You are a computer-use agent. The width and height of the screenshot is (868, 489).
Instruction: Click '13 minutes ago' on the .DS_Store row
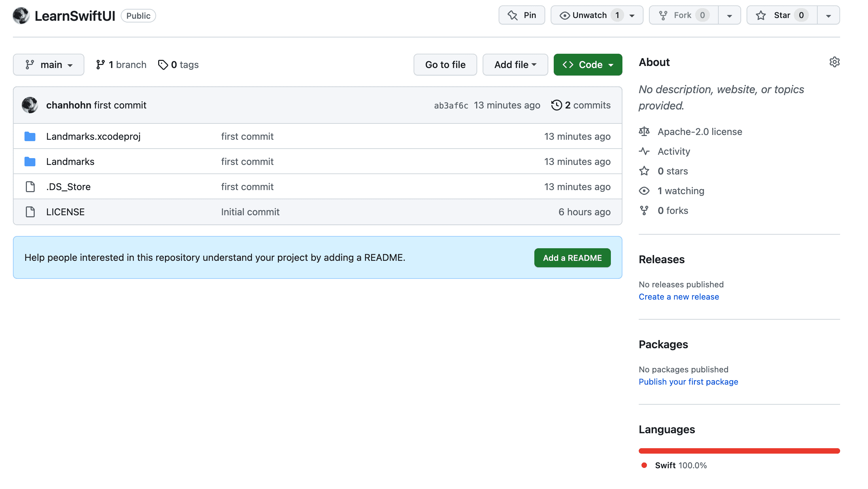[577, 187]
